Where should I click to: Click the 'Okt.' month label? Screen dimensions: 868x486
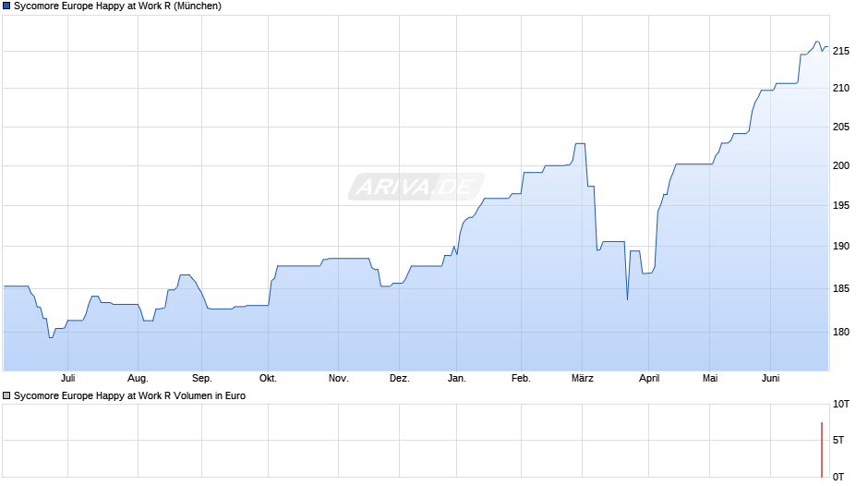(x=268, y=379)
